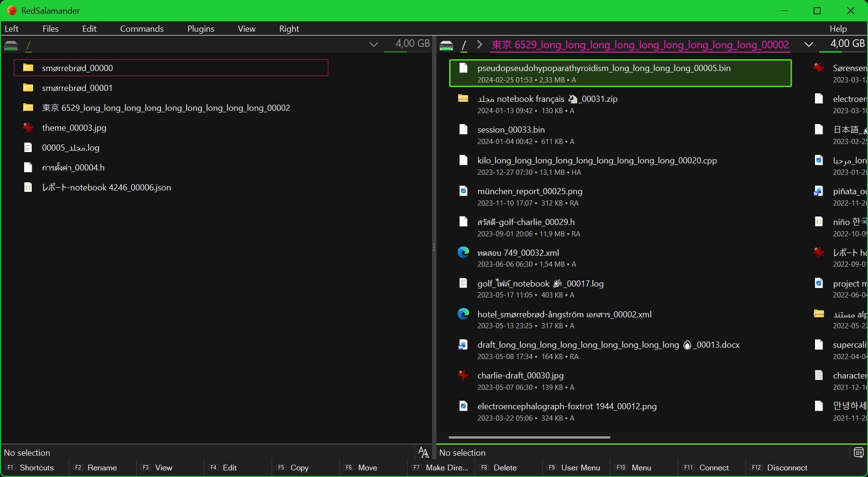Viewport: 868px width, 477px height.
Task: Click JSON icon of レポート-notebook 4246_00006.json
Action: 28,187
